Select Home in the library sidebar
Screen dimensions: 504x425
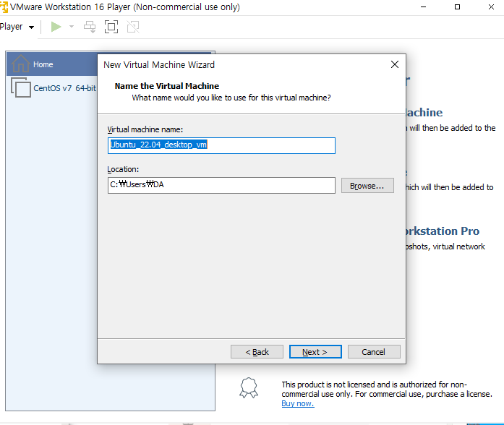coord(52,64)
